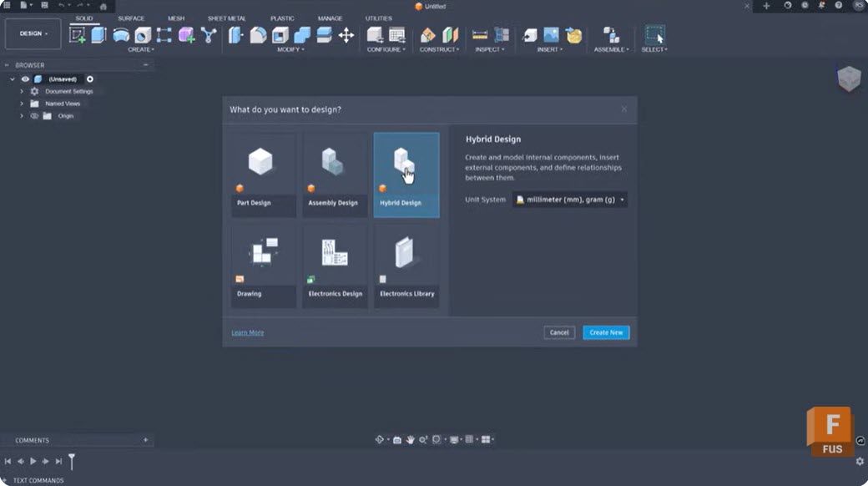This screenshot has width=868, height=486.
Task: Click the Configure Model icon
Action: coord(375,35)
